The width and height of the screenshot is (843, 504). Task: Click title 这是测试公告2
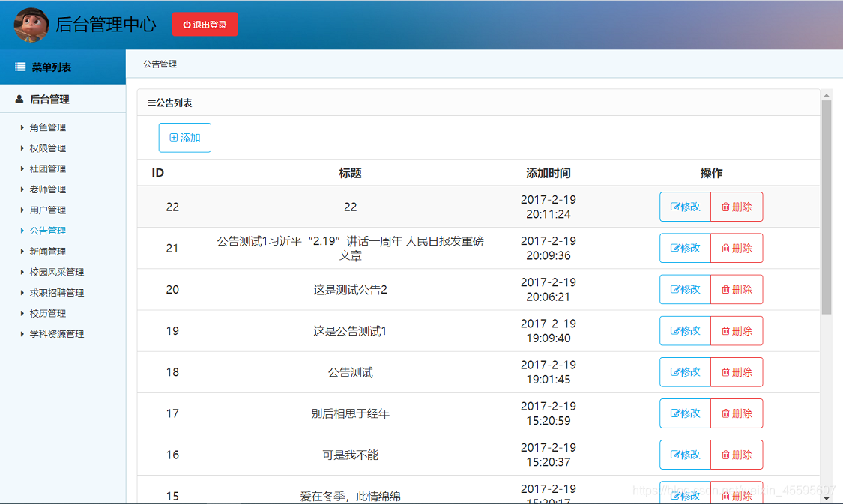[x=351, y=290]
